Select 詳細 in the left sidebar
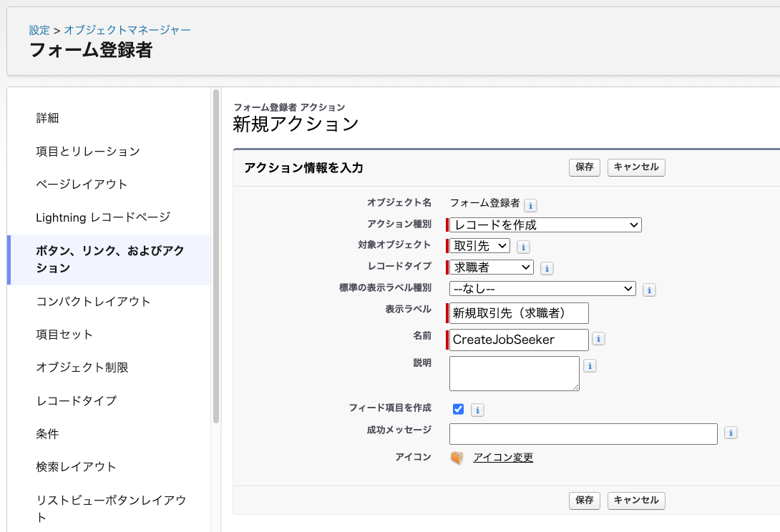 [x=47, y=118]
